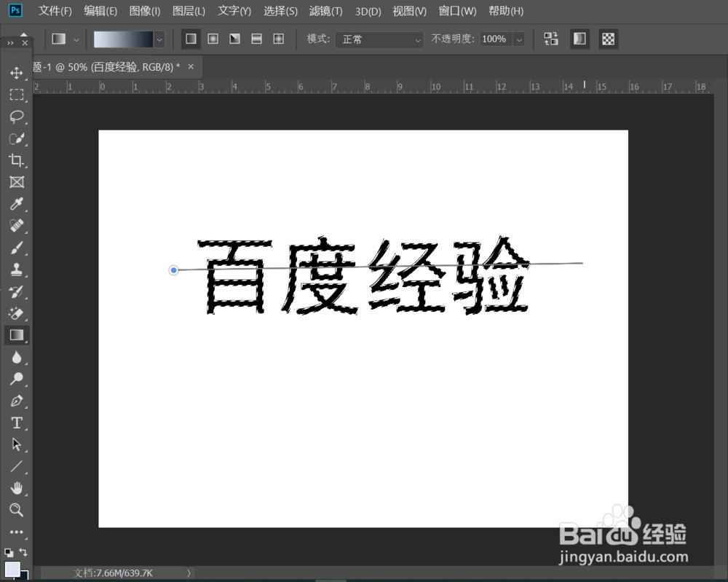Screen dimensions: 728x582
Task: Select the Zoom tool
Action: click(x=17, y=510)
